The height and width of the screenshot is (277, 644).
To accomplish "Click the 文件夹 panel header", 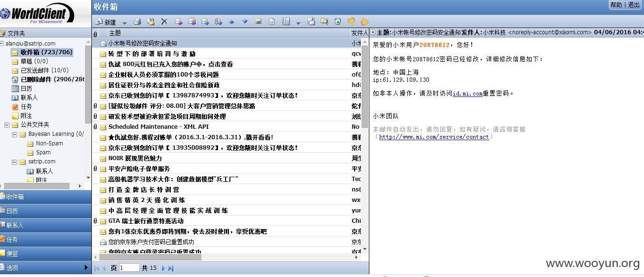I will click(x=46, y=33).
